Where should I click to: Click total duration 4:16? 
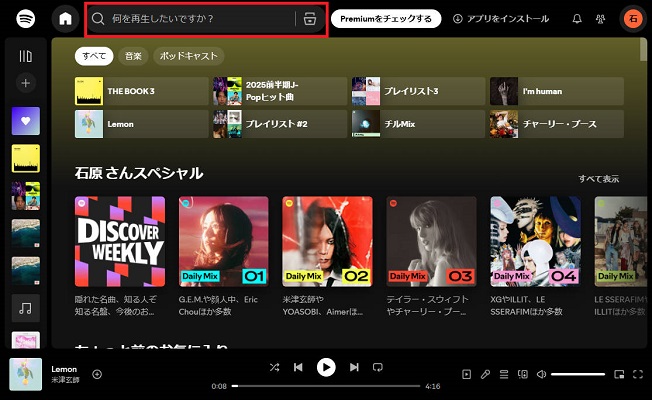click(433, 386)
